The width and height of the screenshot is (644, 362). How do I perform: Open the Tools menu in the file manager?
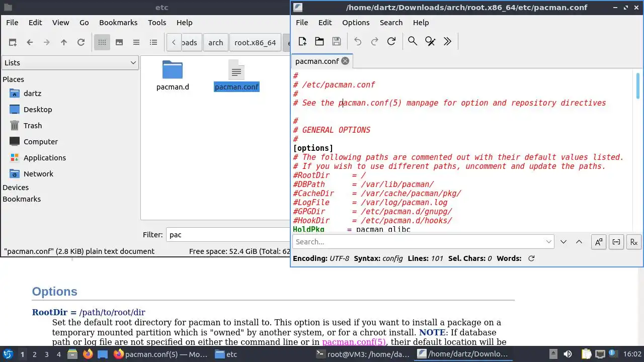tap(157, 23)
